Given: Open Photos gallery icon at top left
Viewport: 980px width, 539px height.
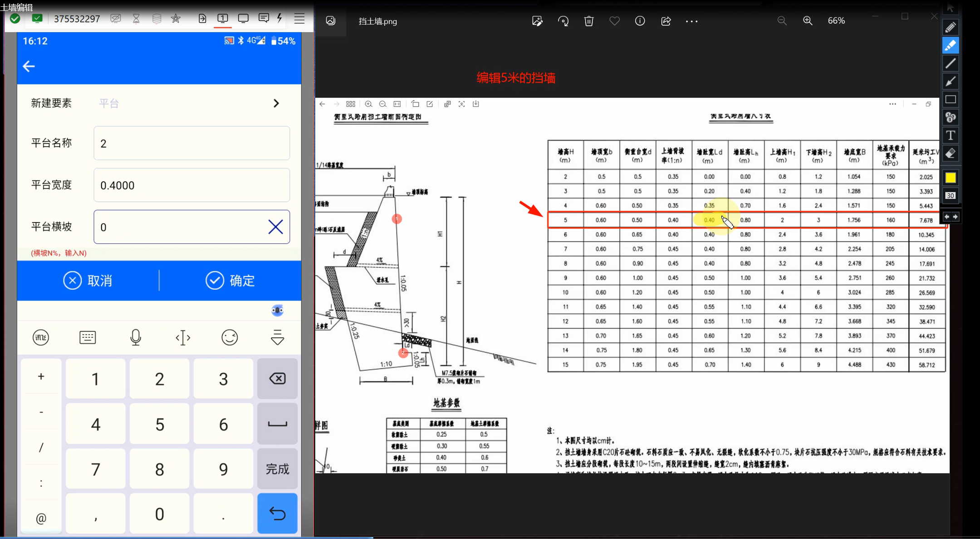Looking at the screenshot, I should pyautogui.click(x=331, y=21).
